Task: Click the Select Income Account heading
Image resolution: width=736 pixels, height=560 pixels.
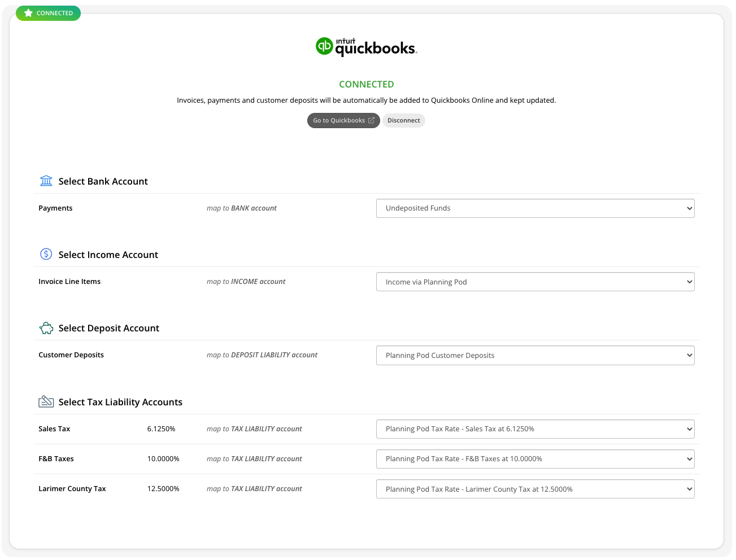Action: [x=108, y=255]
